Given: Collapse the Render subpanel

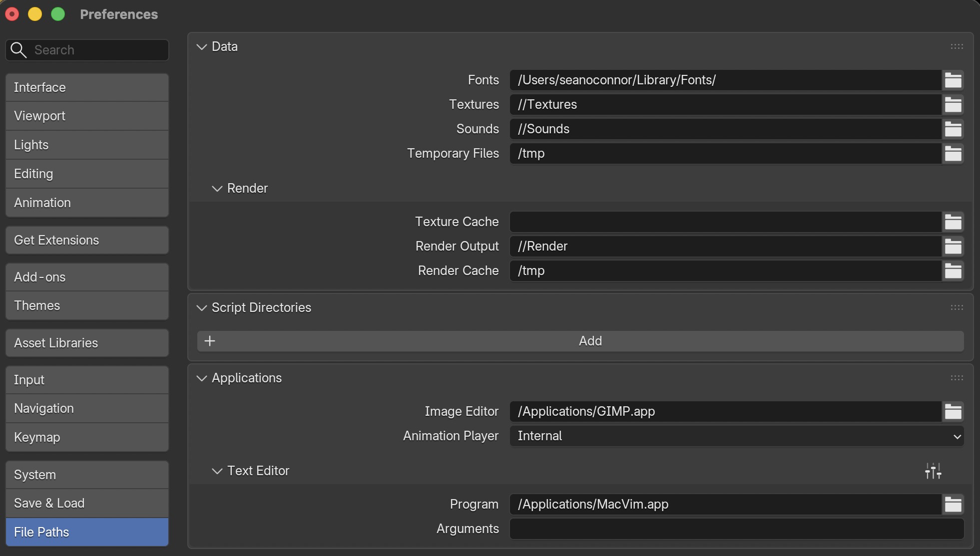Looking at the screenshot, I should click(x=217, y=189).
